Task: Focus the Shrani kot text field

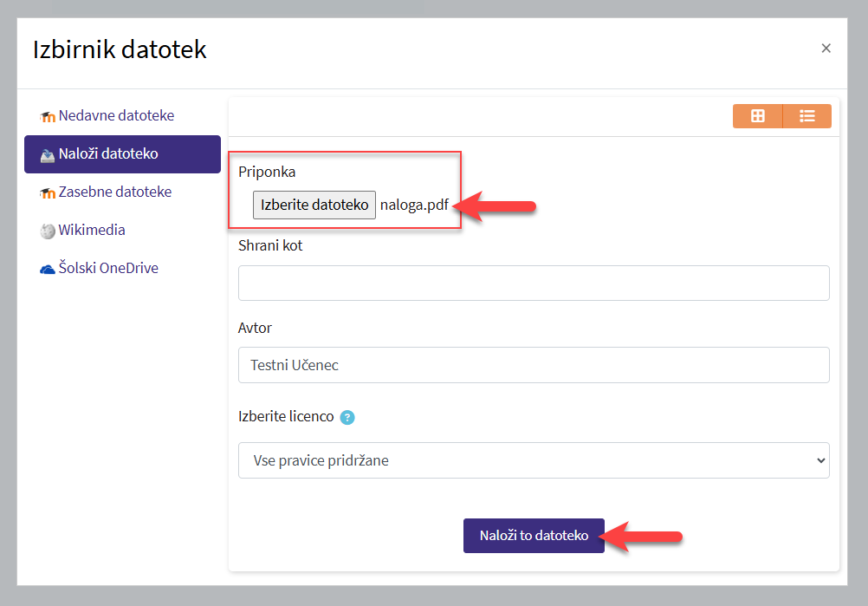Action: pyautogui.click(x=534, y=283)
